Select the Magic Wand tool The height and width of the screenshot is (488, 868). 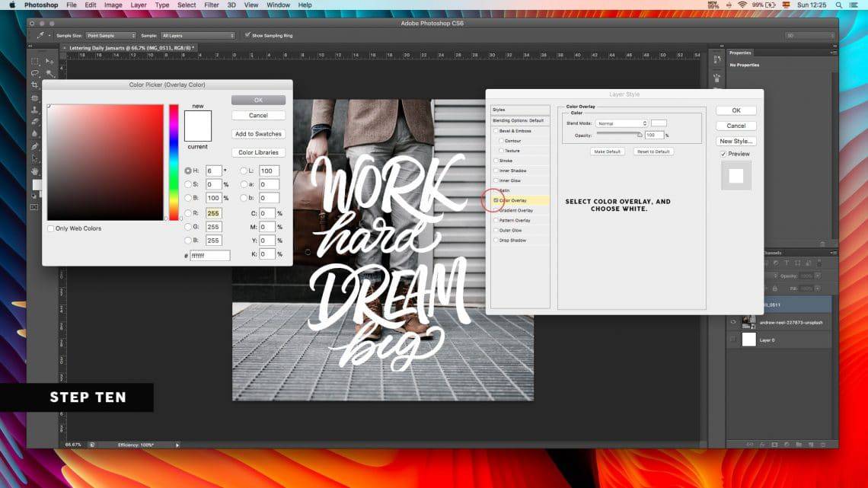[49, 73]
